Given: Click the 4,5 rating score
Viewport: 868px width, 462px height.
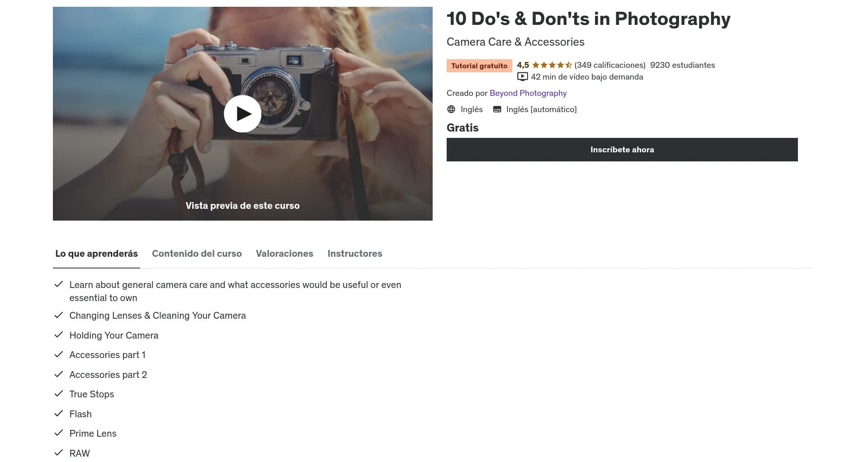Looking at the screenshot, I should pos(523,65).
